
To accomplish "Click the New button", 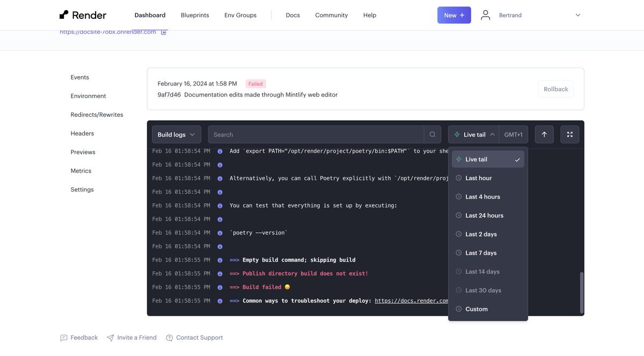I will coord(454,15).
